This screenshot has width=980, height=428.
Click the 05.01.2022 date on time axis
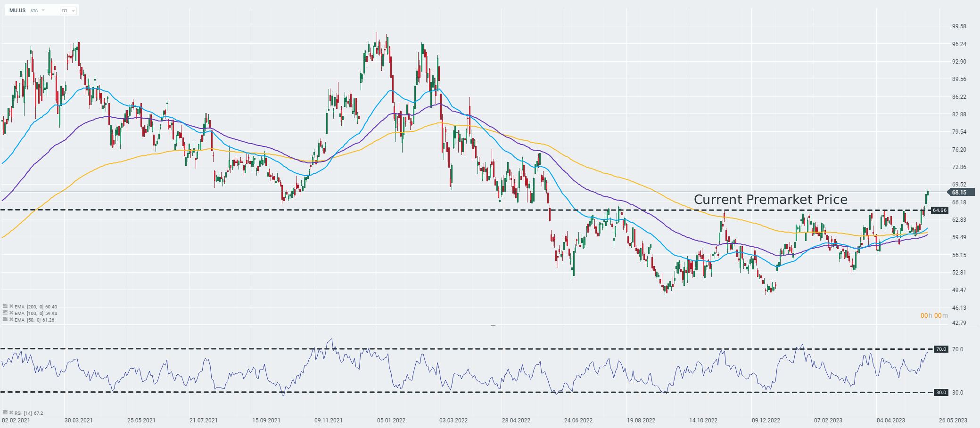tap(391, 420)
